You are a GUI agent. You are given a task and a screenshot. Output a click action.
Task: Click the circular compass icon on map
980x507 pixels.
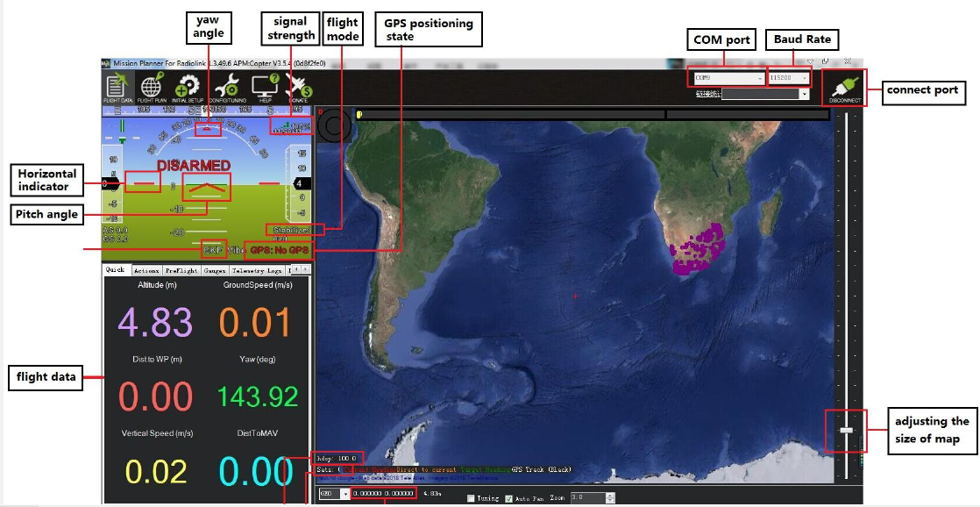click(333, 125)
